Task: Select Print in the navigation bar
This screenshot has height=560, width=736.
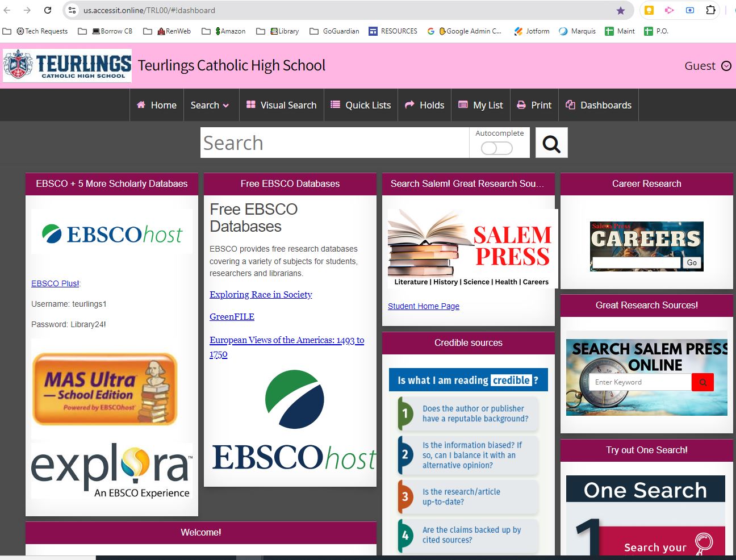Action: [x=534, y=105]
